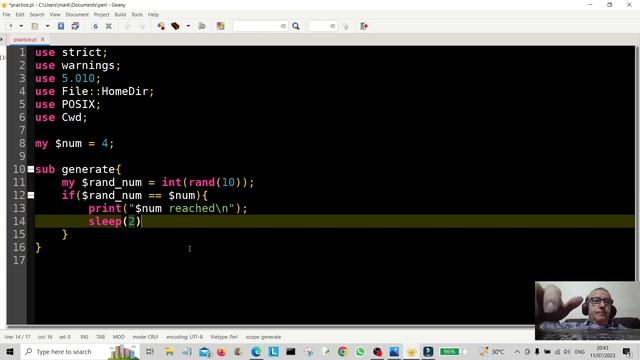640x360 pixels.
Task: Launch Firefox from the taskbar
Action: point(221,351)
